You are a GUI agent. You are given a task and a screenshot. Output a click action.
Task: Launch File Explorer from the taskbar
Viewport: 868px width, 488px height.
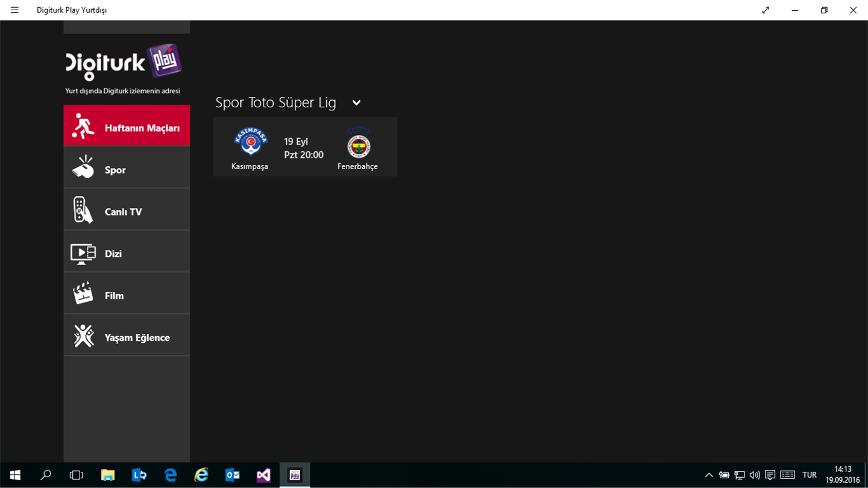(108, 475)
